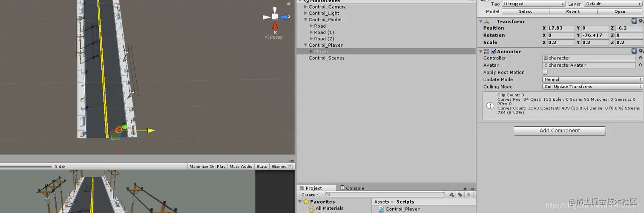Click the green move handle on the player object

124,126
